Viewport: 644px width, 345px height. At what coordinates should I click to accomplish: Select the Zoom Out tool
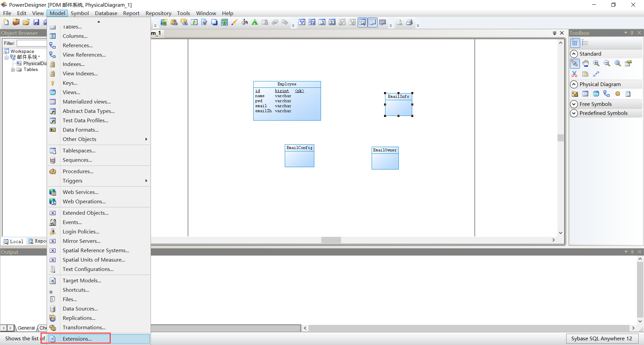click(x=607, y=63)
